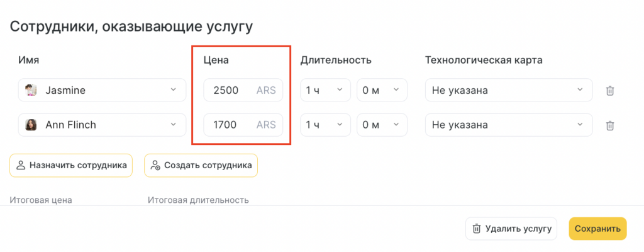This screenshot has width=644, height=252.
Task: Click the chevron arrow in Ann Flinch name field
Action: click(x=174, y=125)
